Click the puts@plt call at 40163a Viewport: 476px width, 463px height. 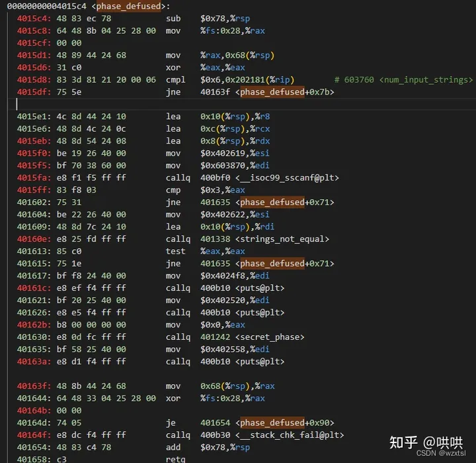242,362
